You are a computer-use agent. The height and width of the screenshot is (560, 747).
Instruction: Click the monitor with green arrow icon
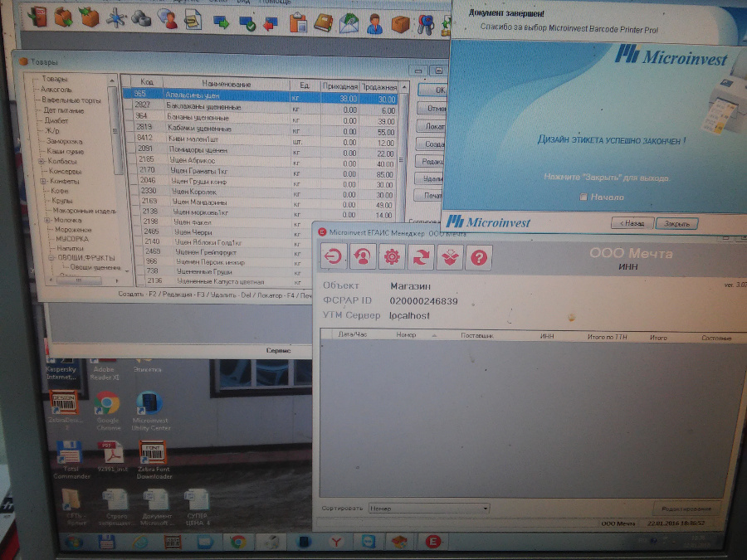coord(221,22)
